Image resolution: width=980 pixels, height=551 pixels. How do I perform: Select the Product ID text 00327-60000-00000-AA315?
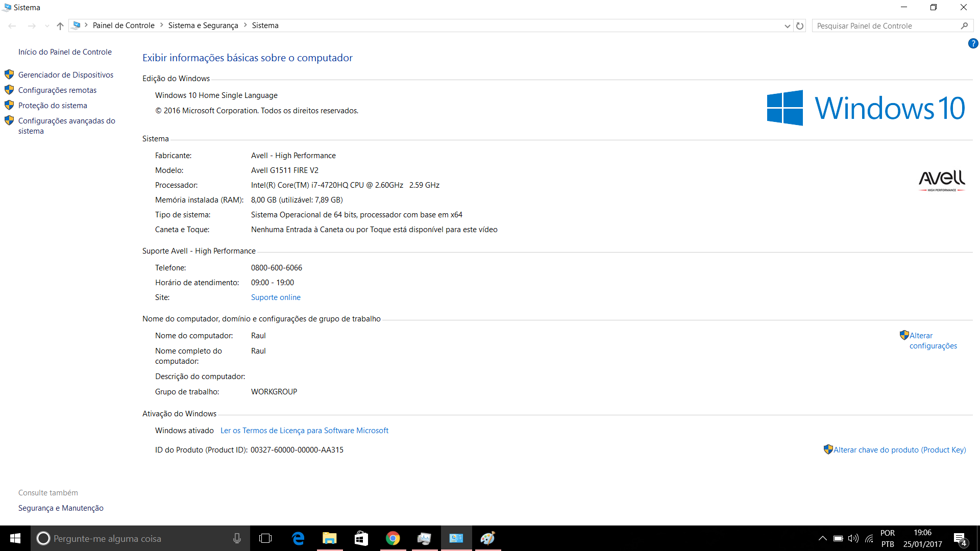pos(297,449)
